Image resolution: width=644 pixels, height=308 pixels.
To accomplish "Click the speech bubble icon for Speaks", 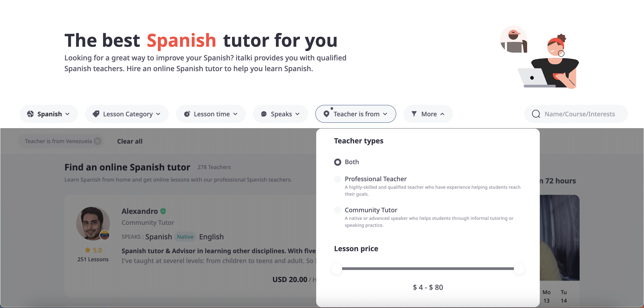I will 264,114.
